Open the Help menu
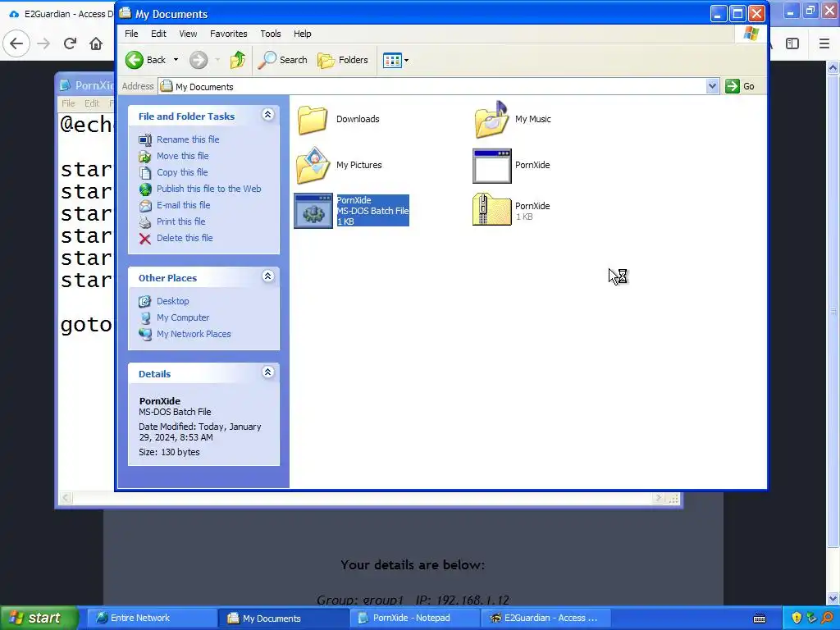The image size is (840, 630). pyautogui.click(x=302, y=34)
